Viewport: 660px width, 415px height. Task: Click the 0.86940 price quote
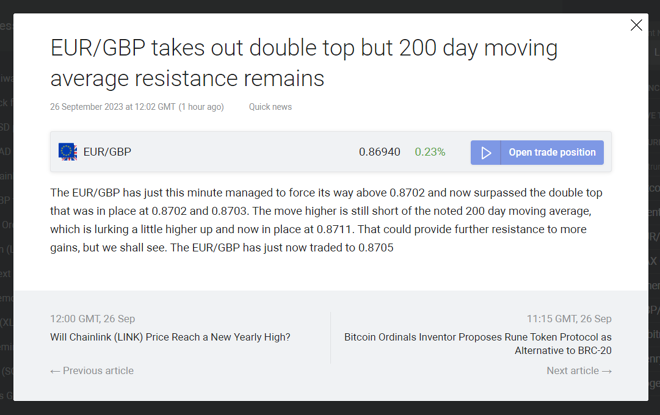[379, 152]
